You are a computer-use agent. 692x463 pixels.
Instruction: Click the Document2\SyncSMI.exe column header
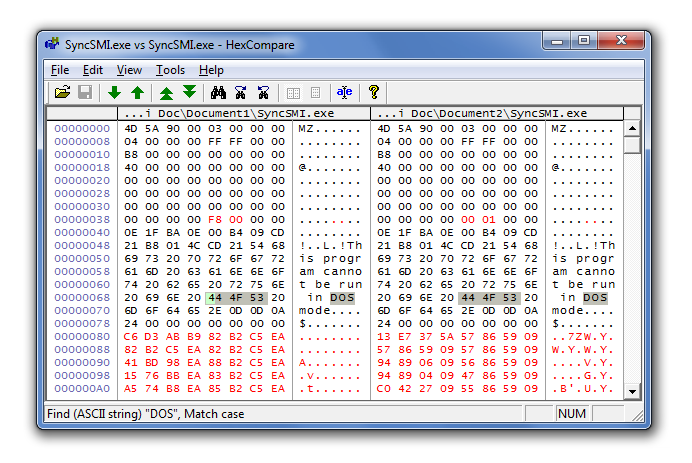(x=497, y=113)
